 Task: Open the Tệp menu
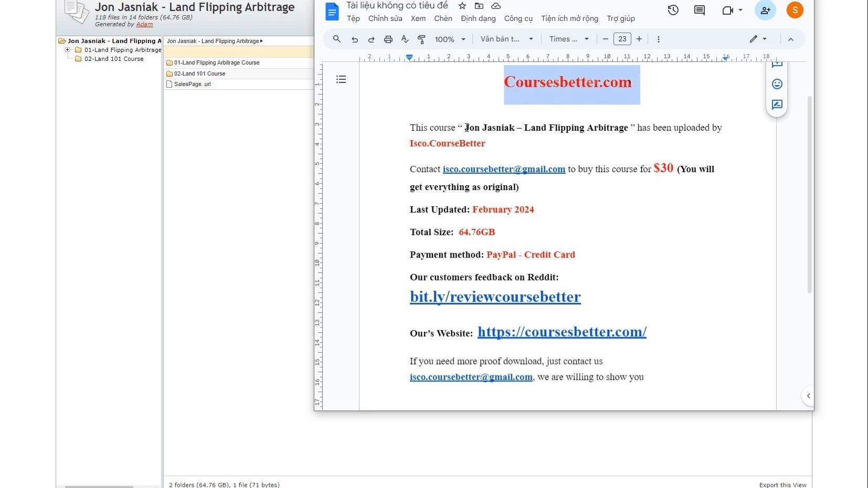[353, 18]
